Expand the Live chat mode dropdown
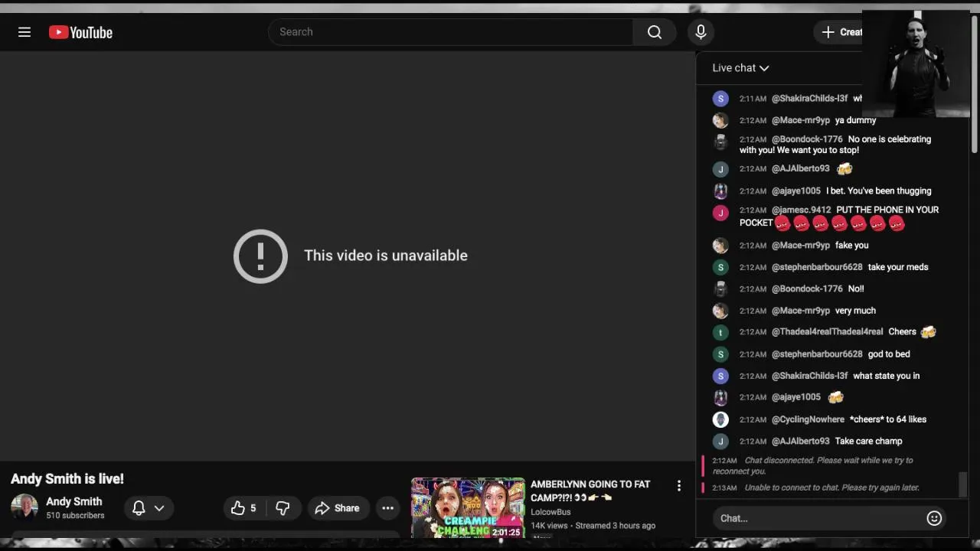This screenshot has width=980, height=551. pos(740,68)
